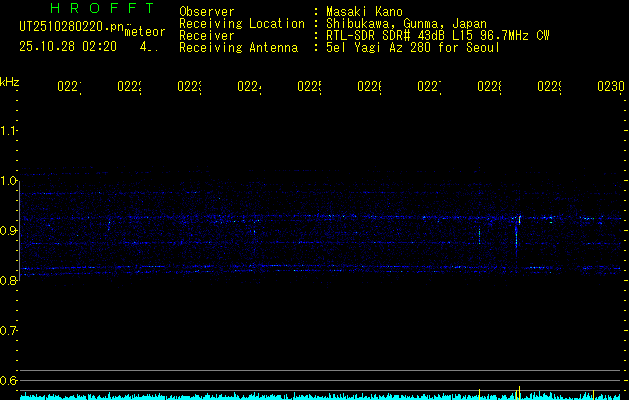Click the Observer field label
629x400 pixels.
207,12
